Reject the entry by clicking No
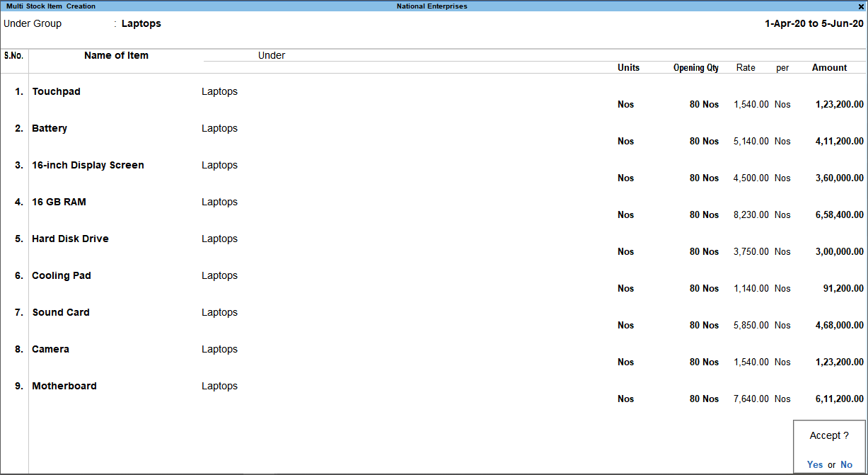 846,464
